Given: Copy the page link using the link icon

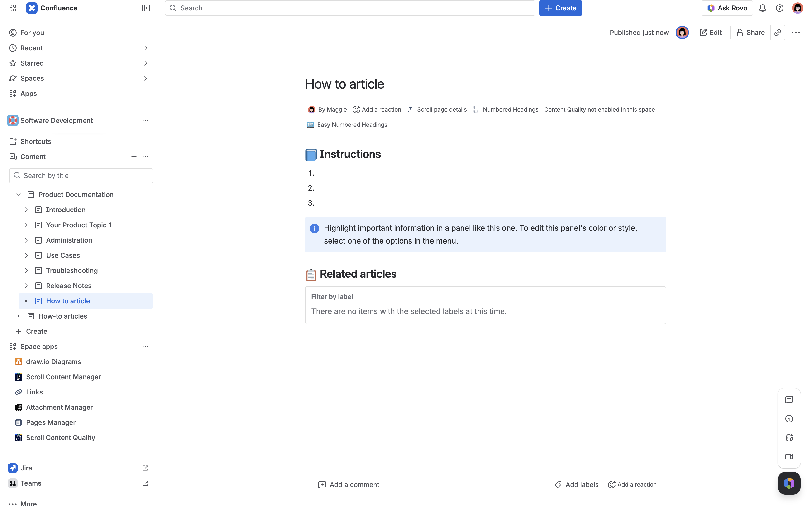Looking at the screenshot, I should coord(778,33).
